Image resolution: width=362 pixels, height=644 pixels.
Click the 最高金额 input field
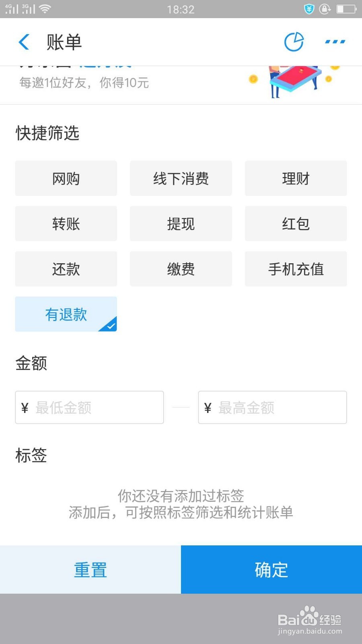(x=272, y=407)
